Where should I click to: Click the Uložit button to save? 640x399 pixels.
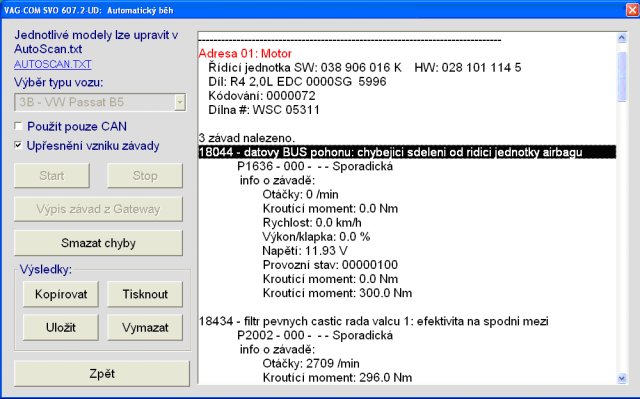pyautogui.click(x=61, y=327)
